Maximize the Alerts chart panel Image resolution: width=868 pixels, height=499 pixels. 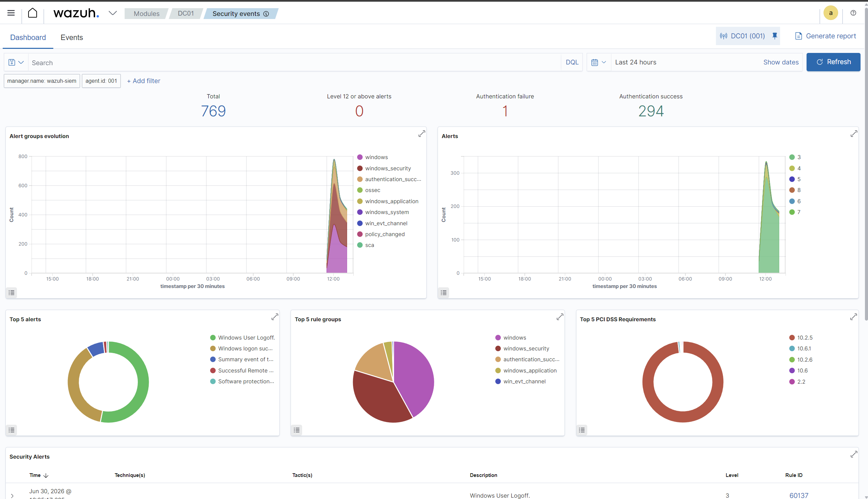[x=854, y=134]
